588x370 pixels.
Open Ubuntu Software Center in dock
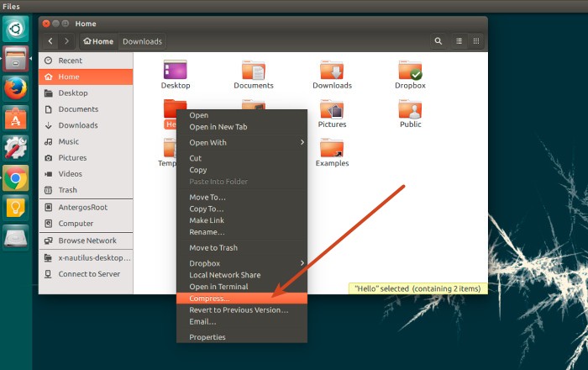coord(15,119)
